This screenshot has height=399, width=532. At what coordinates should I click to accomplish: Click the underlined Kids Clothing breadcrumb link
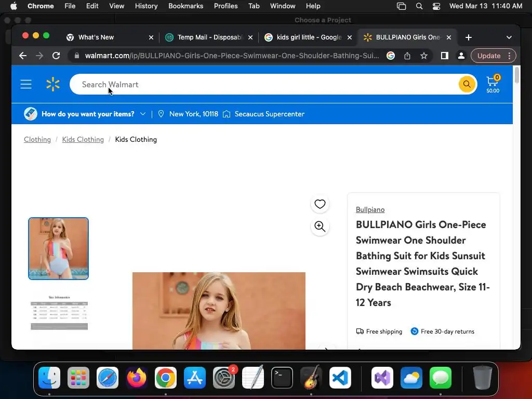point(83,139)
